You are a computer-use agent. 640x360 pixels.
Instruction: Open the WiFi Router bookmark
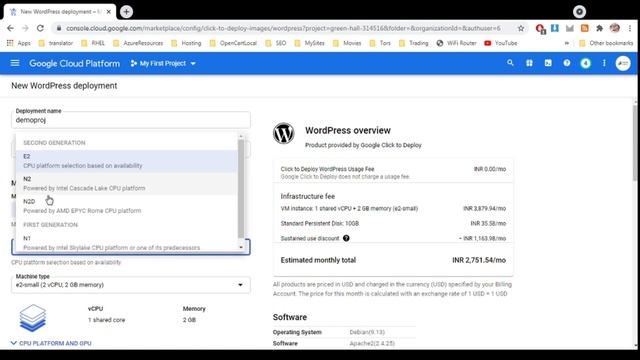pyautogui.click(x=456, y=43)
